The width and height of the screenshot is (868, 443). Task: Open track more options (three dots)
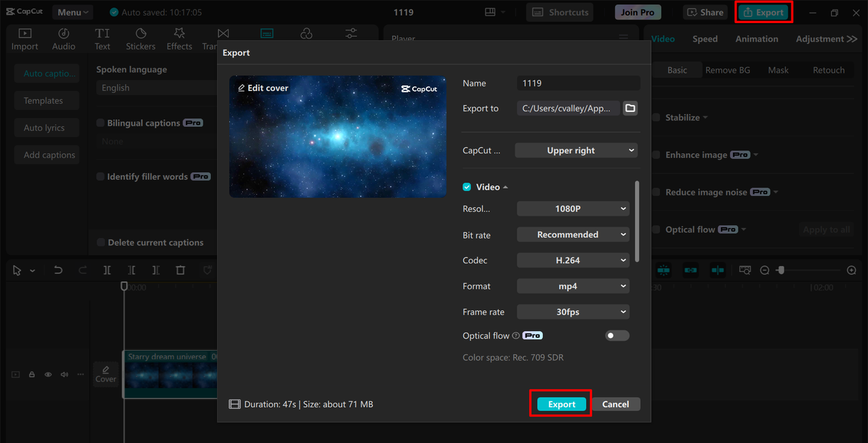tap(81, 374)
